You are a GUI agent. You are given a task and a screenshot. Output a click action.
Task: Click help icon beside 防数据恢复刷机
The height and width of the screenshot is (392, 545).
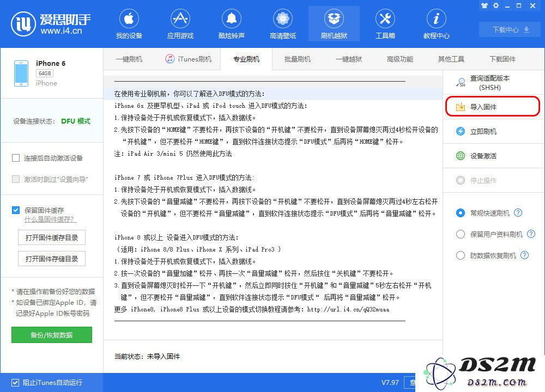[524, 255]
